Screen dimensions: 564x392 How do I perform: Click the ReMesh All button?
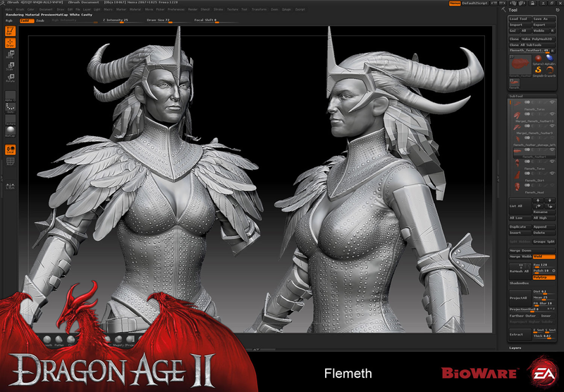click(520, 271)
